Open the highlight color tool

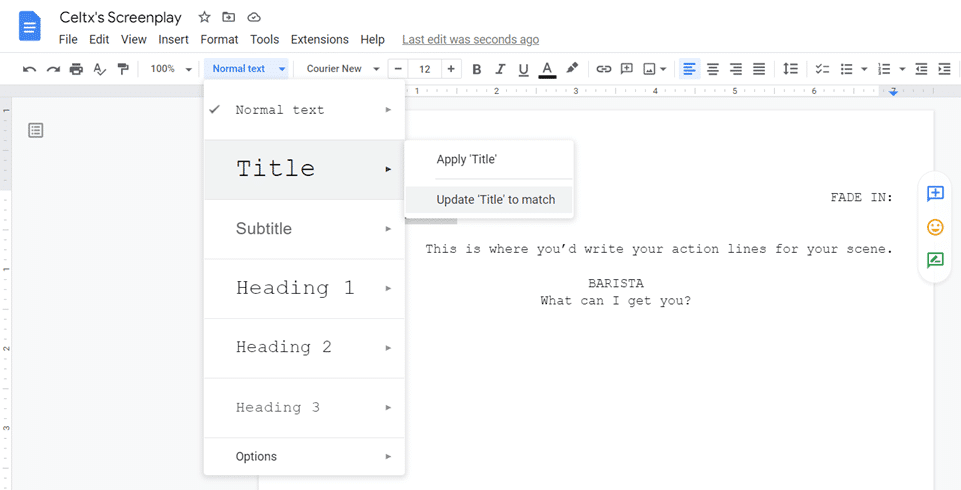pos(571,69)
